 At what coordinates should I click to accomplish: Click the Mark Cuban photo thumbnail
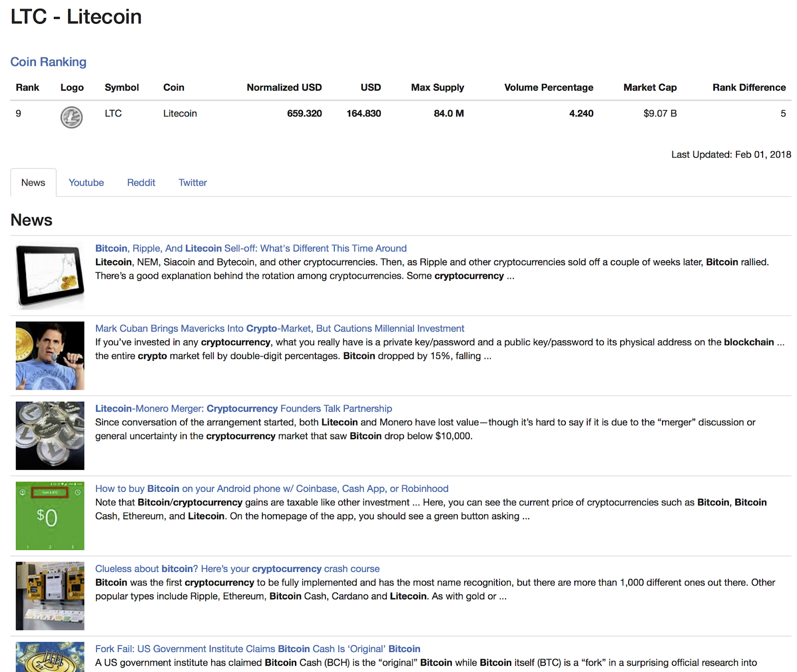click(50, 355)
